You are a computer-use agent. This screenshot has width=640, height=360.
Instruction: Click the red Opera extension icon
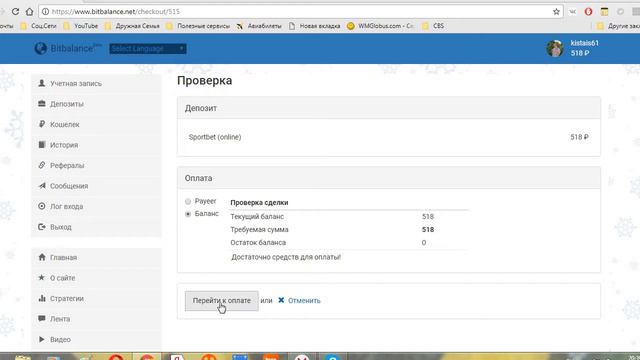(x=588, y=11)
